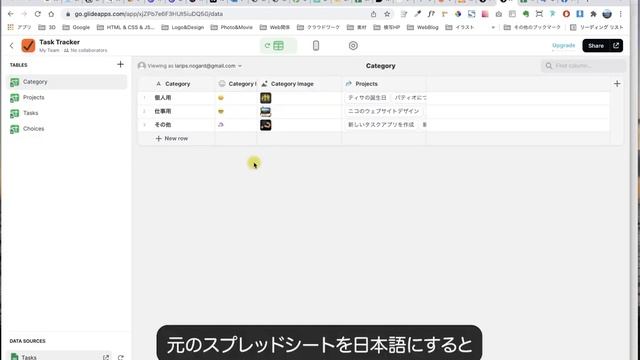
Task: Switch to the Layout phone tab
Action: pyautogui.click(x=316, y=46)
